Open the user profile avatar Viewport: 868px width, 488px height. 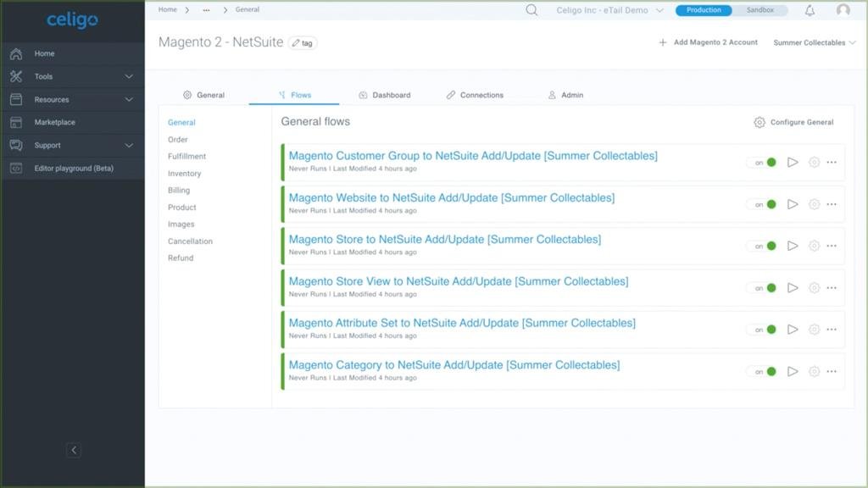point(843,10)
